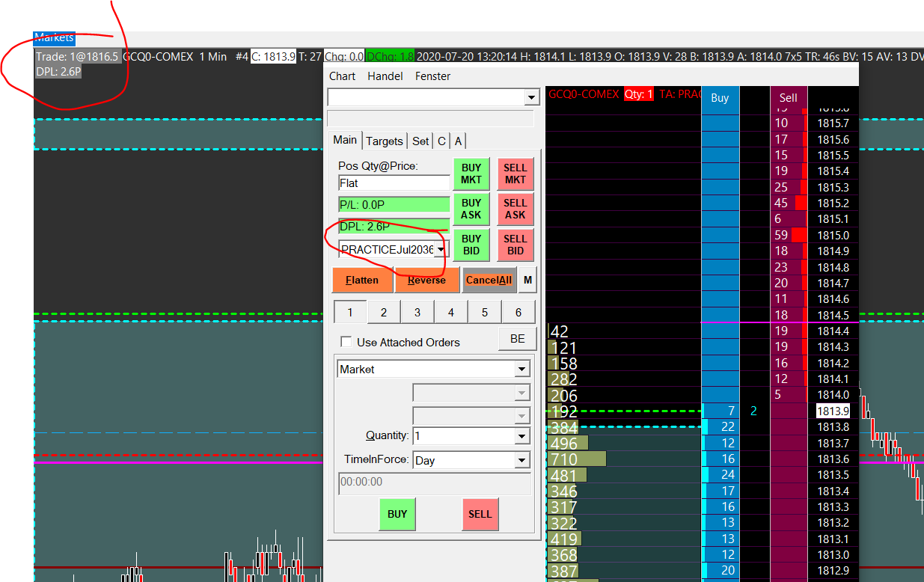Expand the Quantity dropdown
Viewport: 924px width, 582px height.
click(521, 436)
